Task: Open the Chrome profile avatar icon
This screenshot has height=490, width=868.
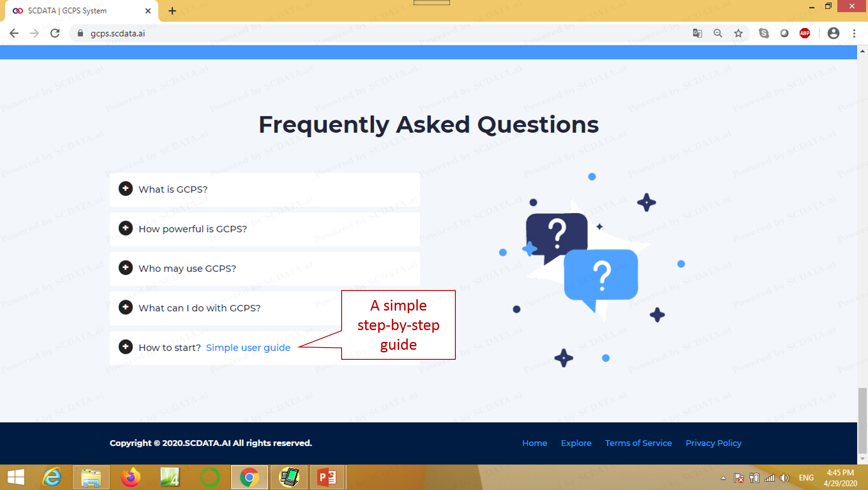Action: [833, 33]
